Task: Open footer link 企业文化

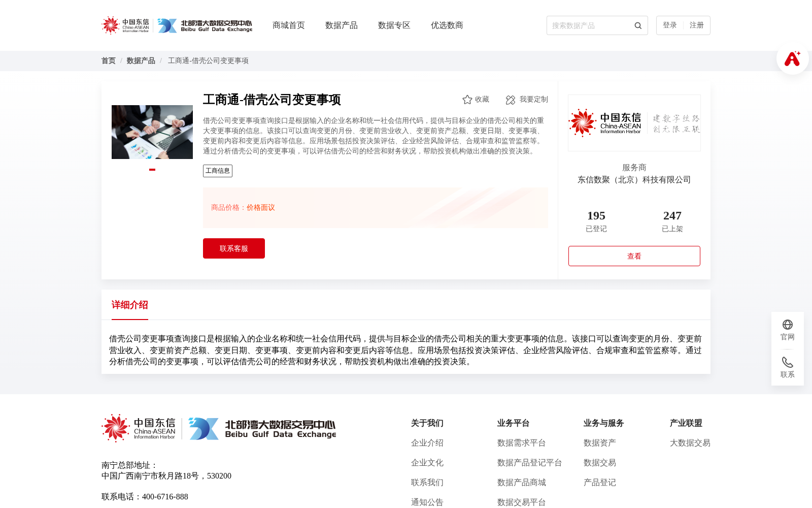Action: pos(427,463)
